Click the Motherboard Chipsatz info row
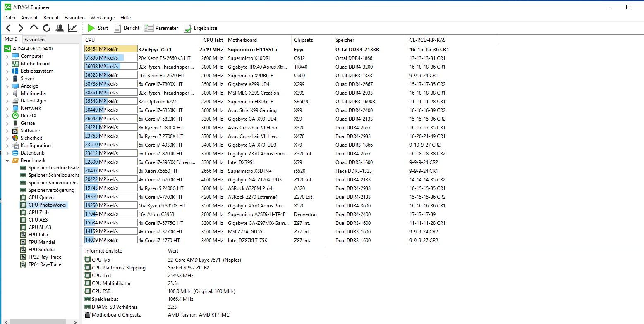The image size is (644, 324). click(x=205, y=315)
